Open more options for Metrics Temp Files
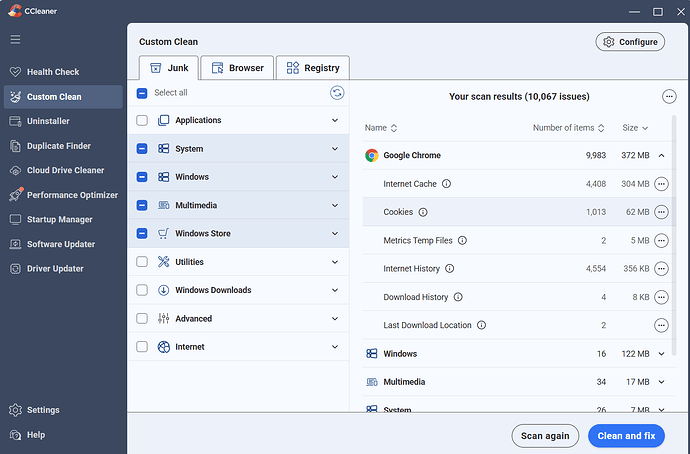 click(x=661, y=240)
